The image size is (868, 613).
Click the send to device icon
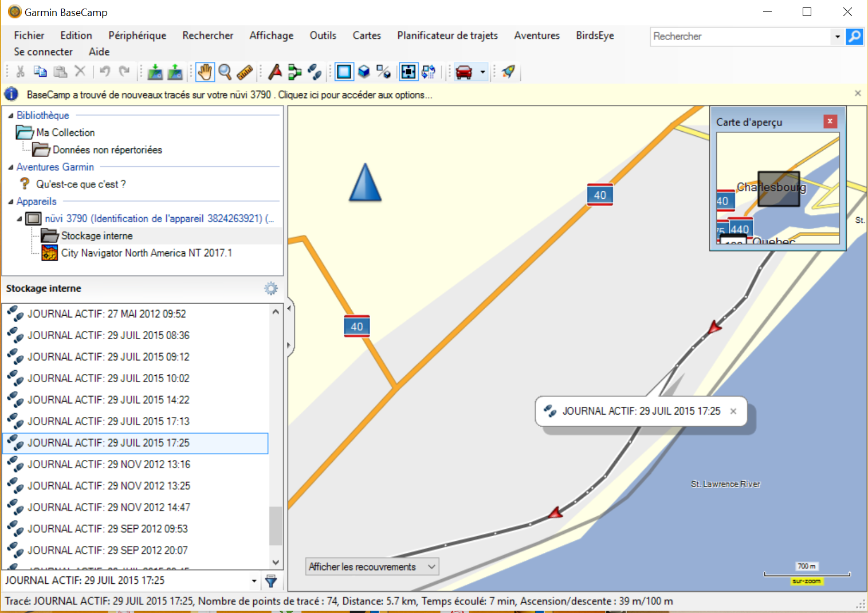pos(155,72)
